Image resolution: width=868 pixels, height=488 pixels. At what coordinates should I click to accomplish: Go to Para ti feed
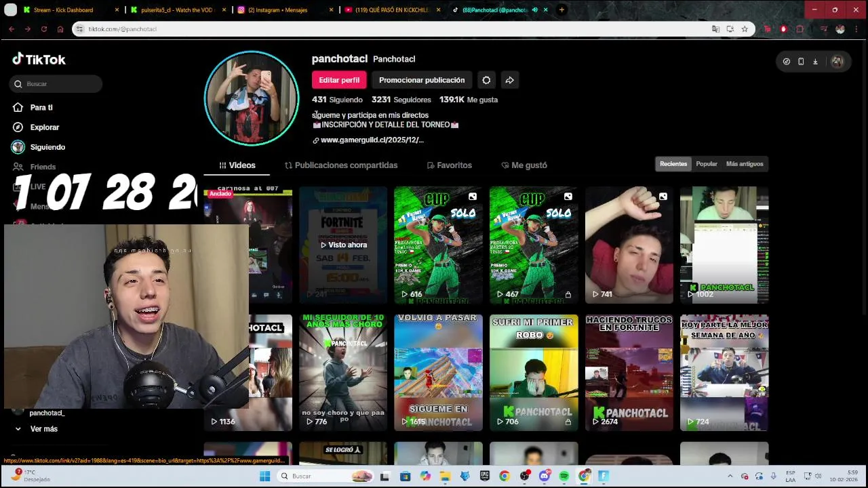click(33, 107)
